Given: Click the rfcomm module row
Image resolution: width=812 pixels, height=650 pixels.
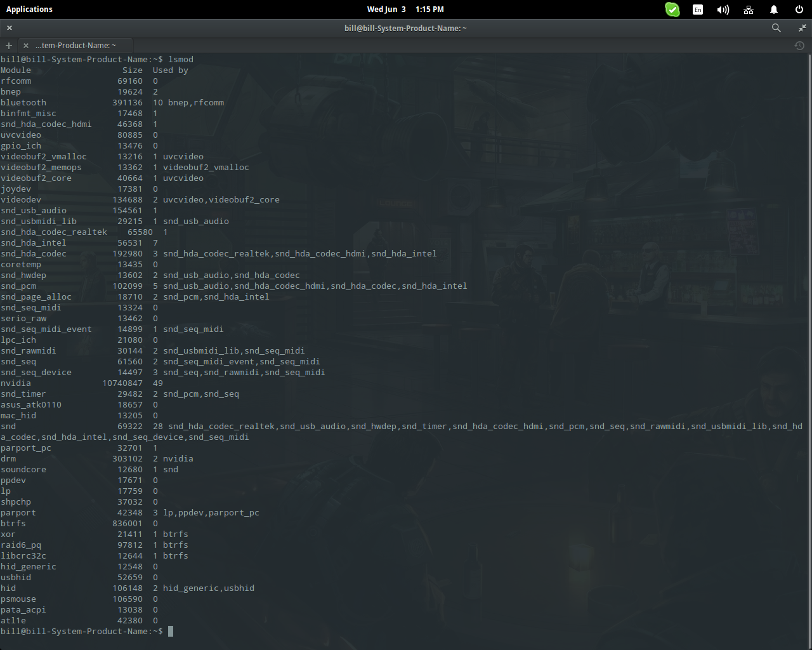Looking at the screenshot, I should [x=79, y=81].
